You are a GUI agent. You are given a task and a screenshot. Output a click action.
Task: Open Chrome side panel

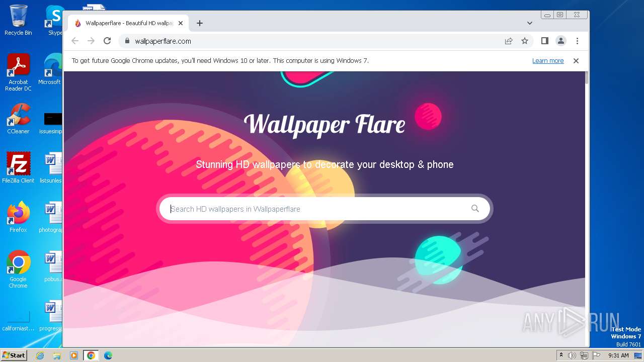[545, 41]
